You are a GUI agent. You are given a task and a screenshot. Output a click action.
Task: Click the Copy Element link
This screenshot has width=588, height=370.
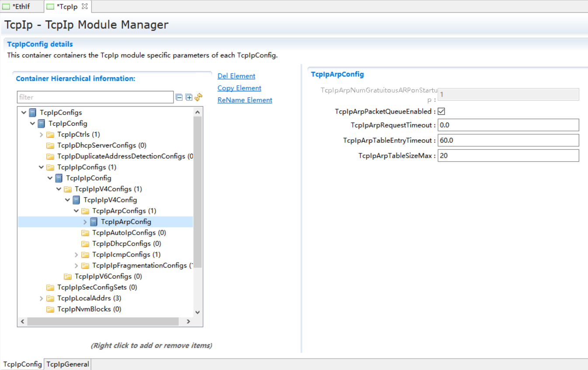click(239, 88)
